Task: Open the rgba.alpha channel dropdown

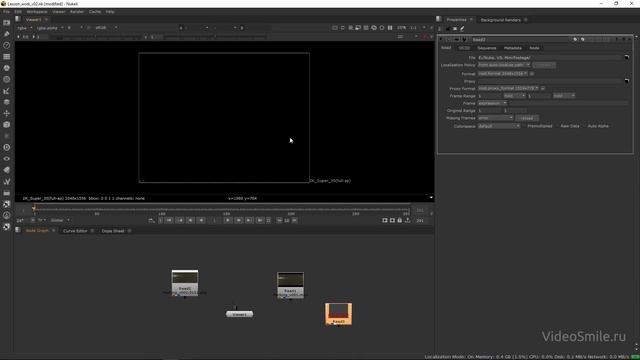Action: click(50, 28)
